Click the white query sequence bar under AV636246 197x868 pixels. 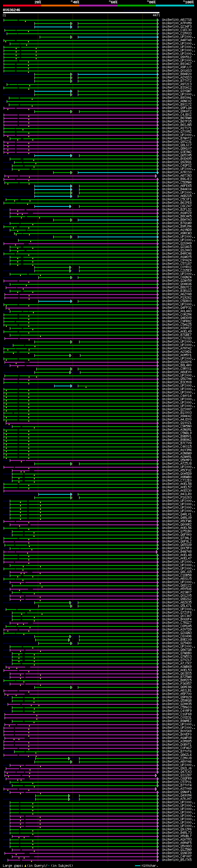click(x=81, y=13)
